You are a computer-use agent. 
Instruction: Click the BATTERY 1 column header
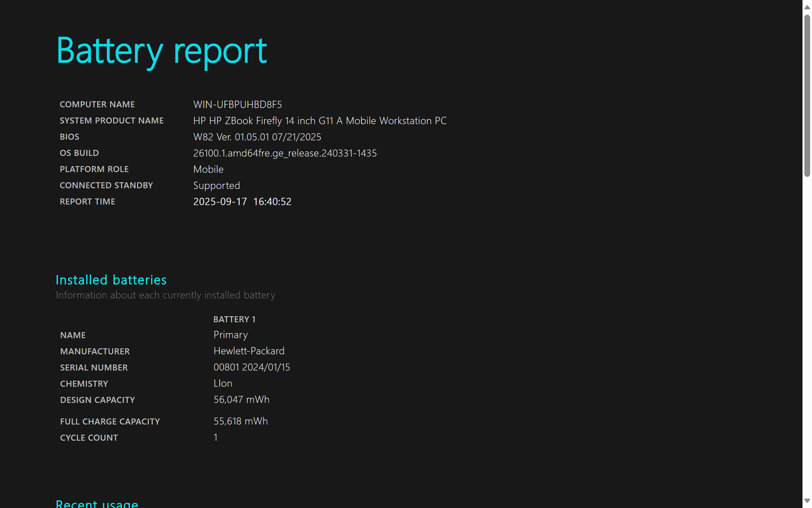click(x=234, y=320)
